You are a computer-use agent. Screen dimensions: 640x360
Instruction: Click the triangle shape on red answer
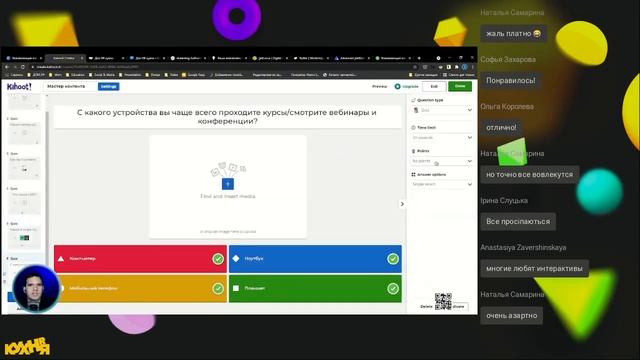[x=61, y=259]
